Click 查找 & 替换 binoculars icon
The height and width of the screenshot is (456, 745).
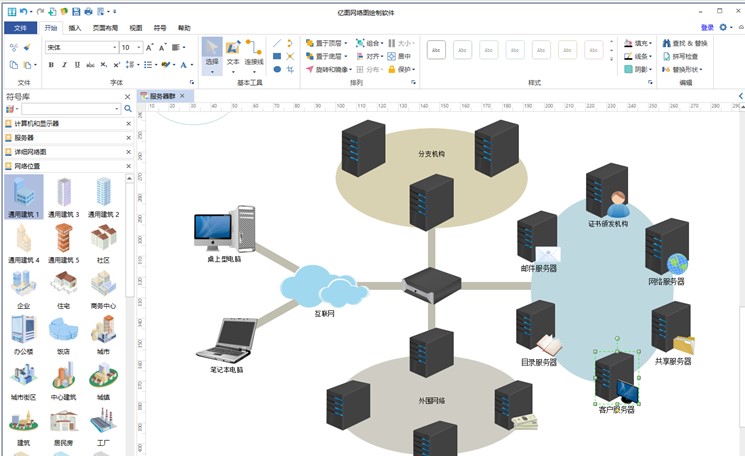(x=685, y=43)
